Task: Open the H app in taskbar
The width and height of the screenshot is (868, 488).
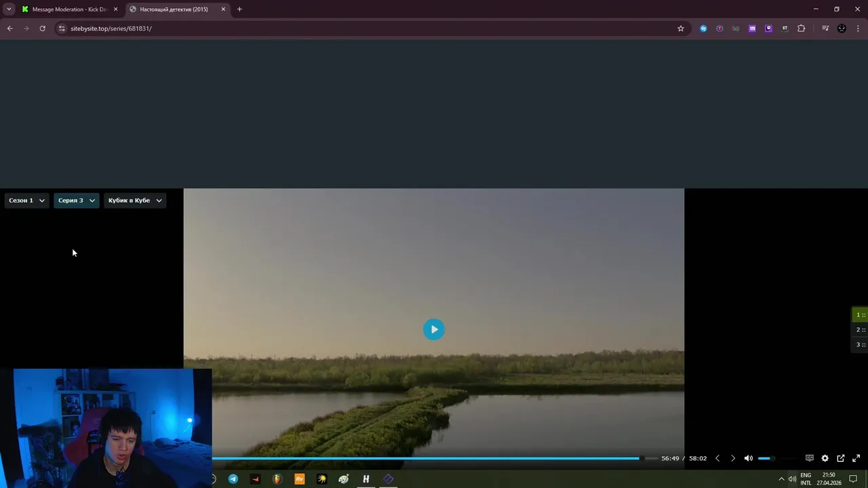Action: pos(366,479)
